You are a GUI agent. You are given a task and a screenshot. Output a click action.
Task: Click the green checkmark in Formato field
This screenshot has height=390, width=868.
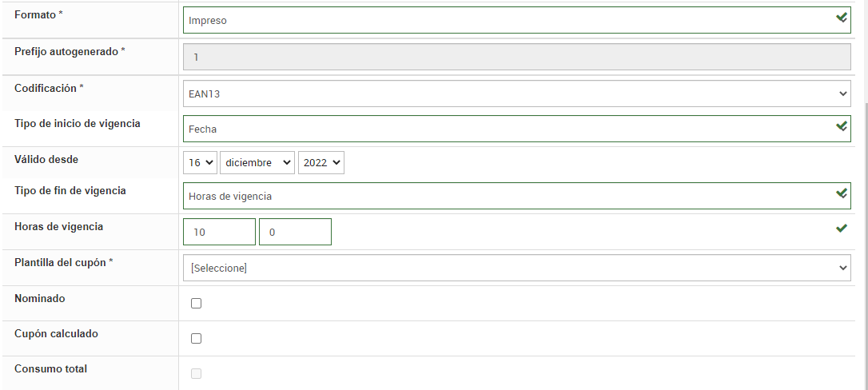tap(841, 18)
